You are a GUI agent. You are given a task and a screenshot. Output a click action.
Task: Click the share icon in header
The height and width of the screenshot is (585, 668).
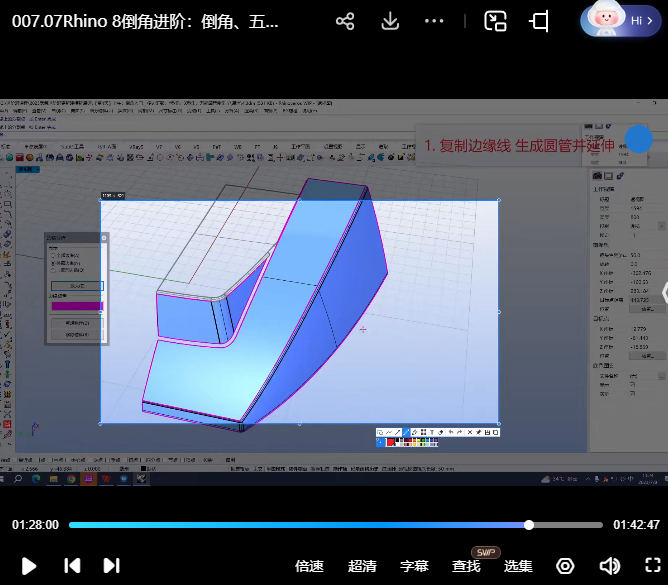tap(345, 21)
